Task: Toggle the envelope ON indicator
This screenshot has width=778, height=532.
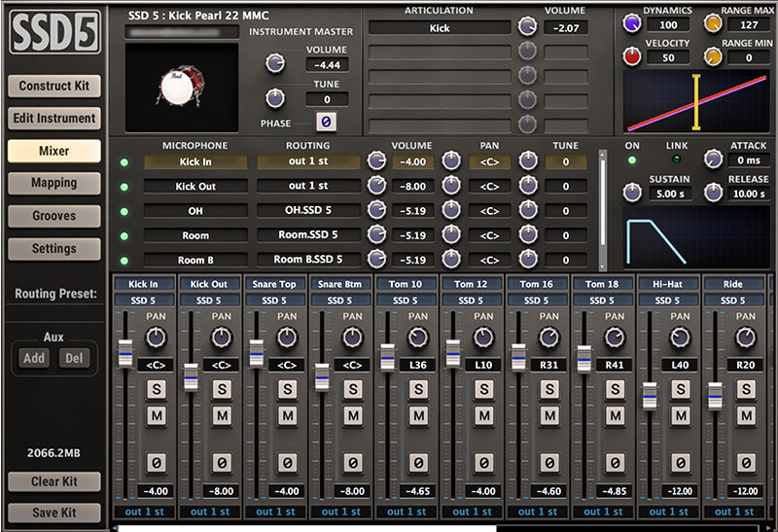Action: click(633, 160)
